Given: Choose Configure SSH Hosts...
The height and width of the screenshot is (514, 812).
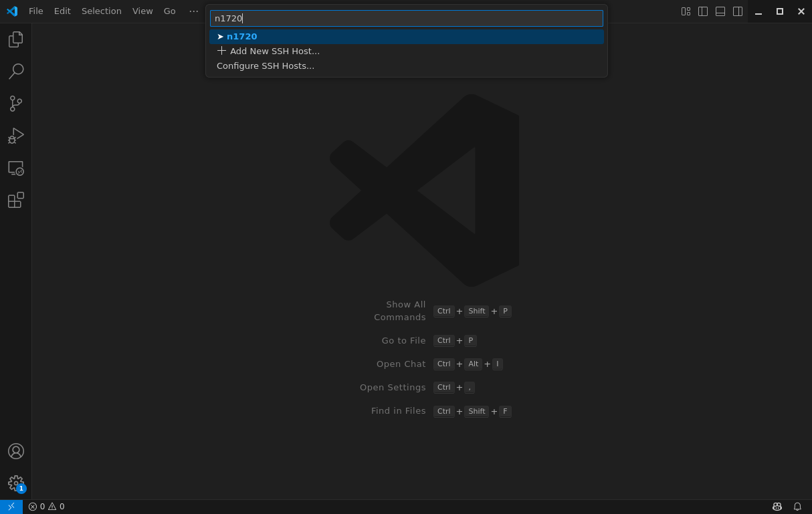Looking at the screenshot, I should (407, 66).
